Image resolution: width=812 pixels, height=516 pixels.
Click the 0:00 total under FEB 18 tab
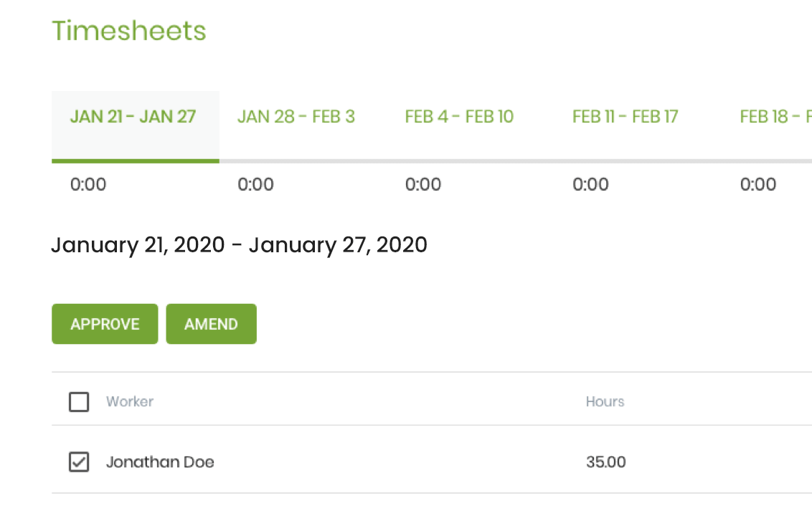pyautogui.click(x=758, y=184)
